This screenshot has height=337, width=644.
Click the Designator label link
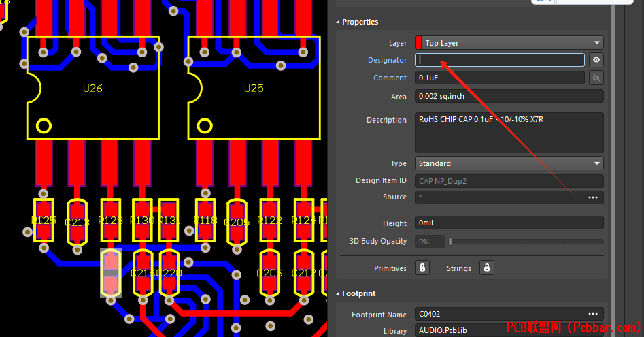click(387, 60)
